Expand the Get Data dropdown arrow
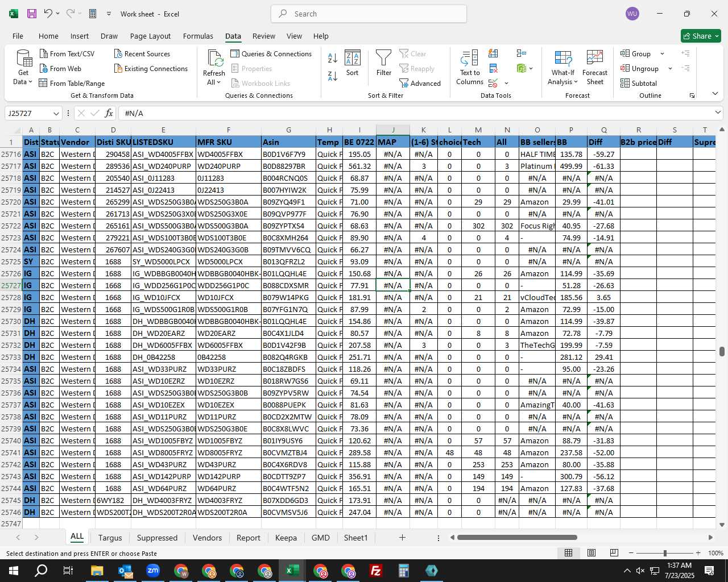This screenshot has height=582, width=728. coord(30,82)
